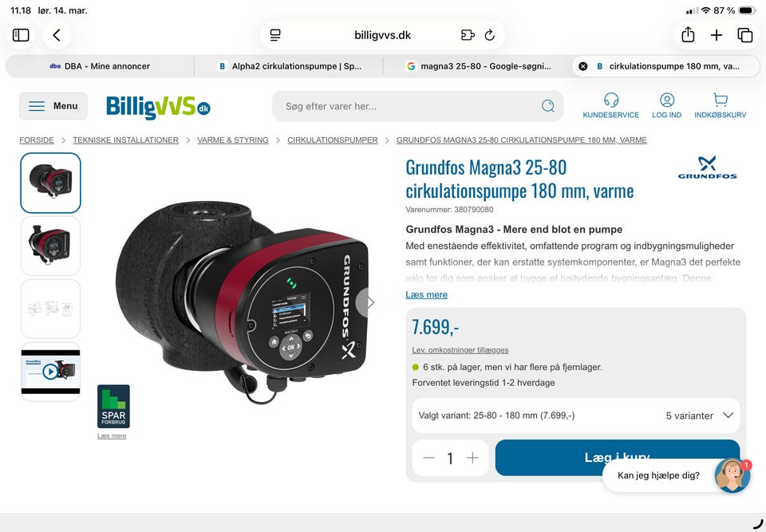This screenshot has width=766, height=532.
Task: Select the 11.18 status bar clock
Action: pyautogui.click(x=21, y=10)
